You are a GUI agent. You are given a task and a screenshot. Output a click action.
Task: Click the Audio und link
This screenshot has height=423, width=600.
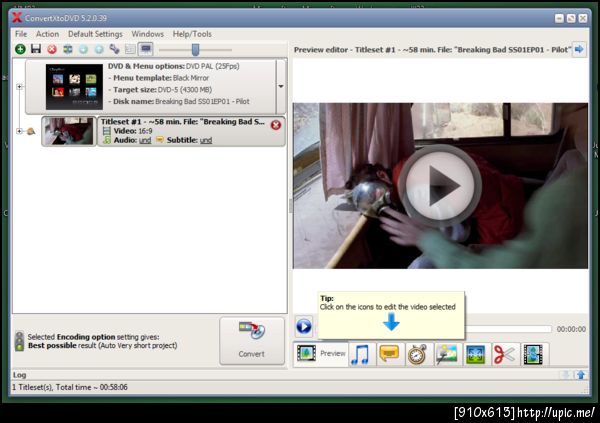tap(145, 140)
